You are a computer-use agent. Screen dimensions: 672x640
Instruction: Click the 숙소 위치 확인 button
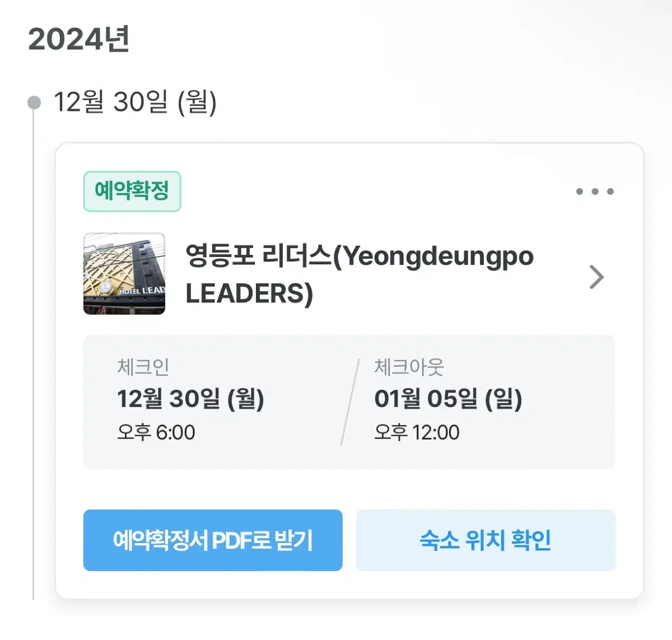pyautogui.click(x=486, y=540)
